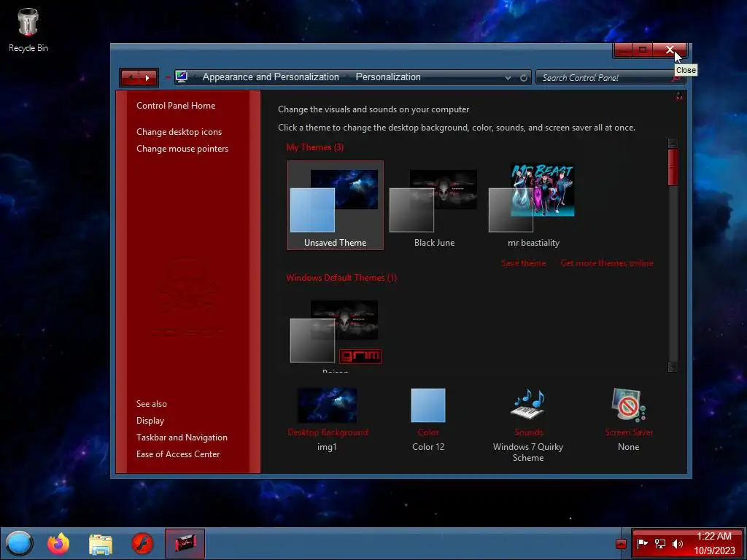Open Ease of Access Center link
747x560 pixels.
178,454
